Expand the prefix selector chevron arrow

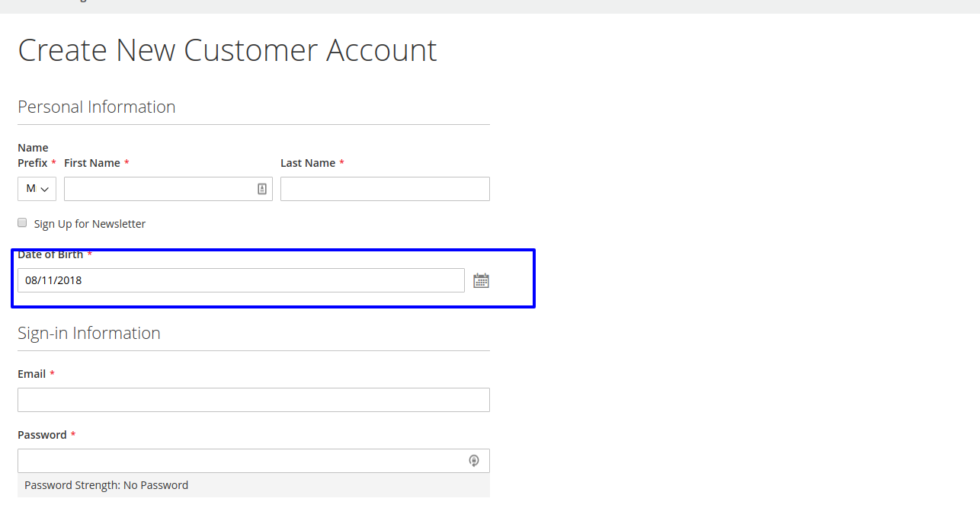[44, 188]
